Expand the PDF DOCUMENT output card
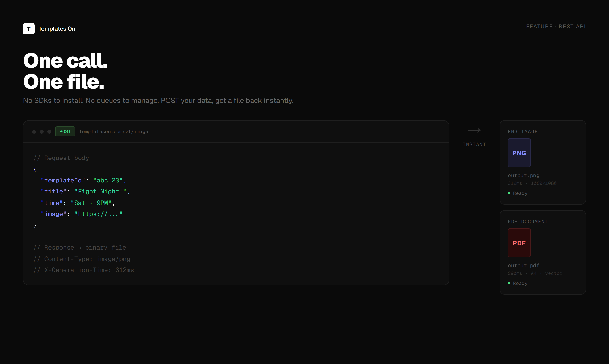This screenshot has height=364, width=609. click(543, 252)
